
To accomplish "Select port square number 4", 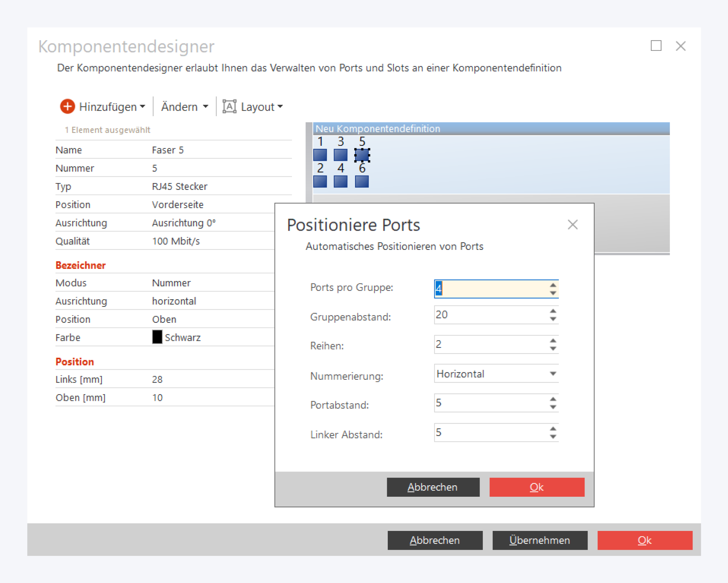I will point(340,181).
